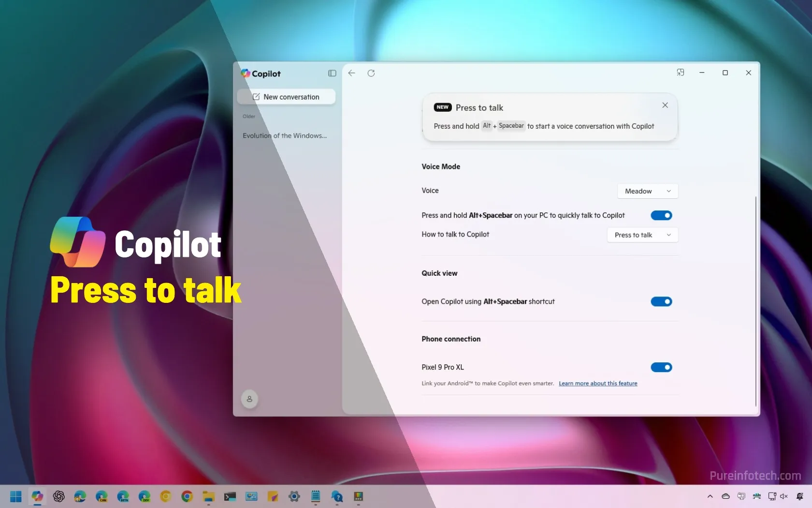Screen dimensions: 812x508
Task: Open Learn more about this feature link
Action: [598, 383]
